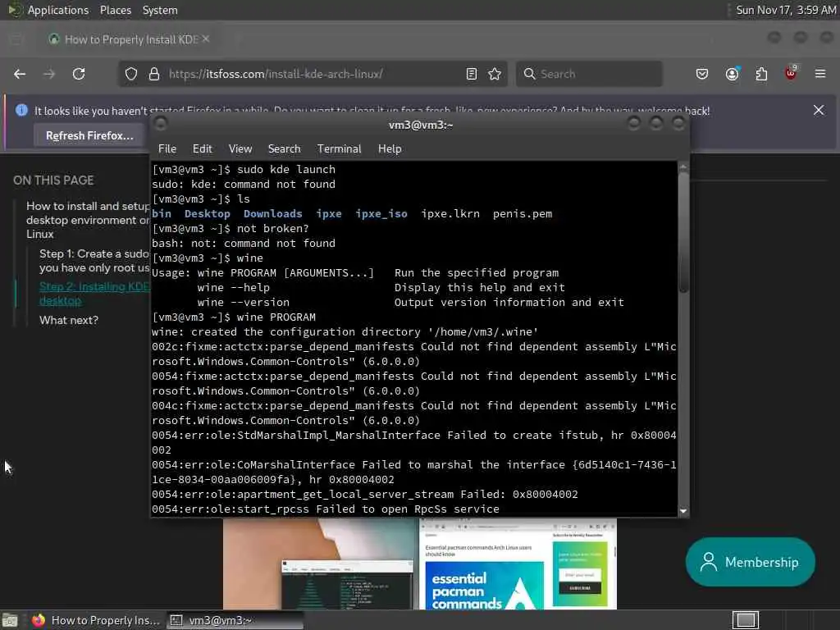Click the Firefox view icon beside tabs
The height and width of the screenshot is (630, 840).
tap(16, 39)
